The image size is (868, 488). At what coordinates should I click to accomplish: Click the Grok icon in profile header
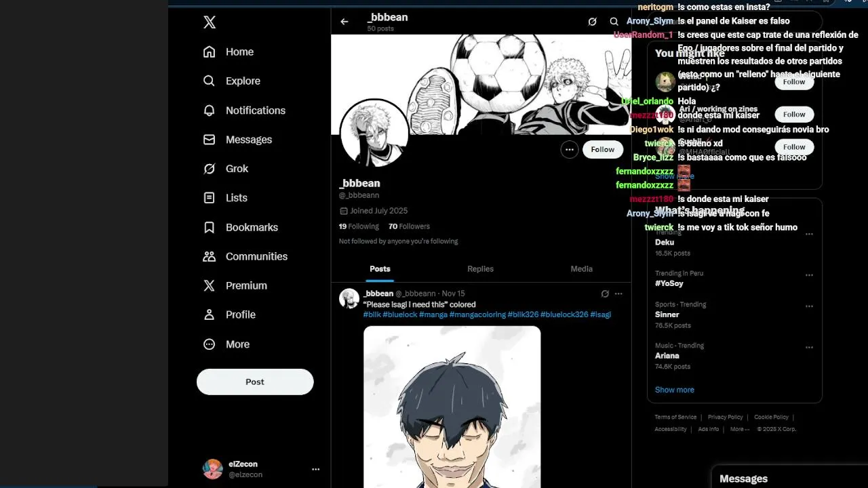(592, 22)
